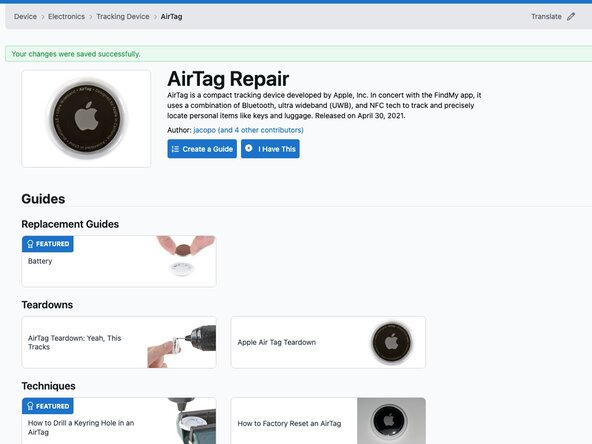Open the main AirTag product image

click(86, 119)
